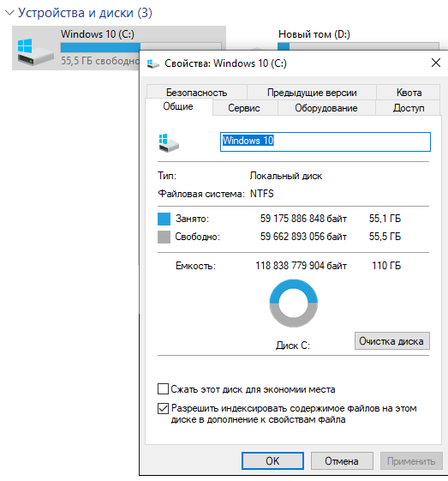Click the "NTFS" file system value
The width and height of the screenshot is (448, 481).
tap(262, 194)
